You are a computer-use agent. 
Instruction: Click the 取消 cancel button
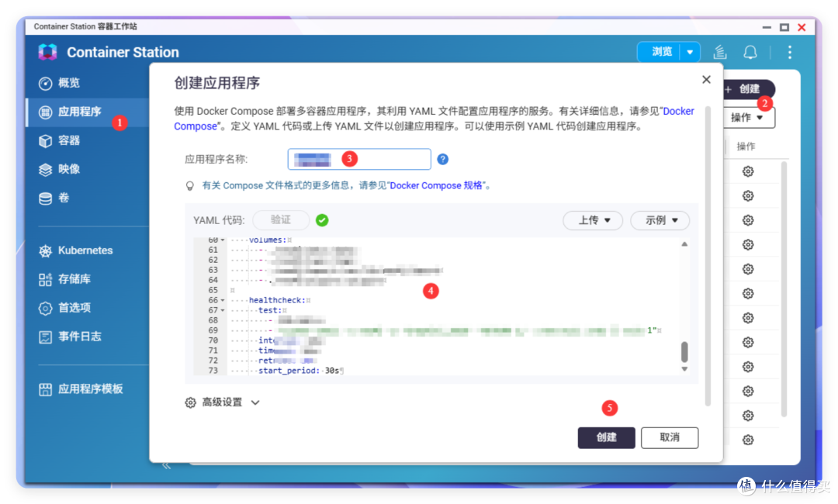tap(669, 437)
